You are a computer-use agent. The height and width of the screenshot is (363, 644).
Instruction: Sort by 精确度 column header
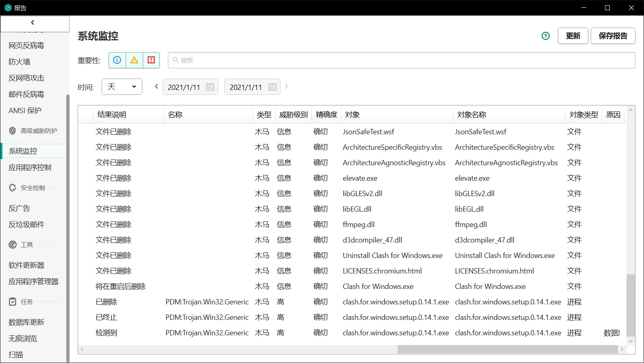[326, 115]
